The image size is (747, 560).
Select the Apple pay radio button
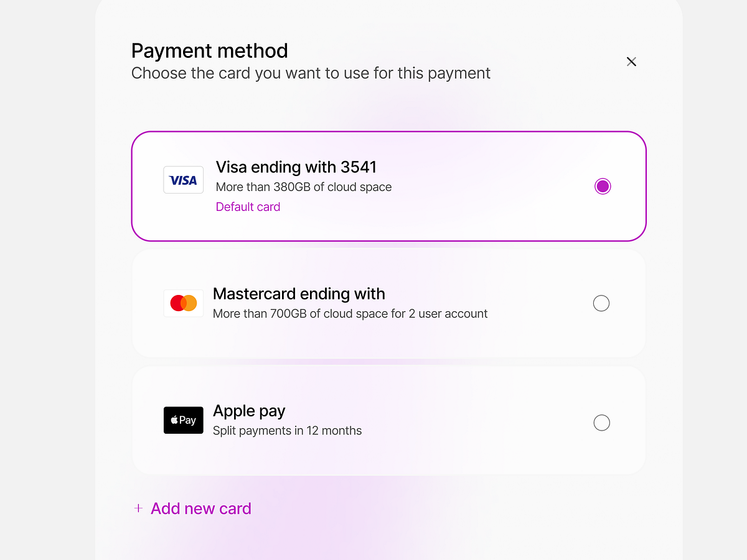pos(601,422)
